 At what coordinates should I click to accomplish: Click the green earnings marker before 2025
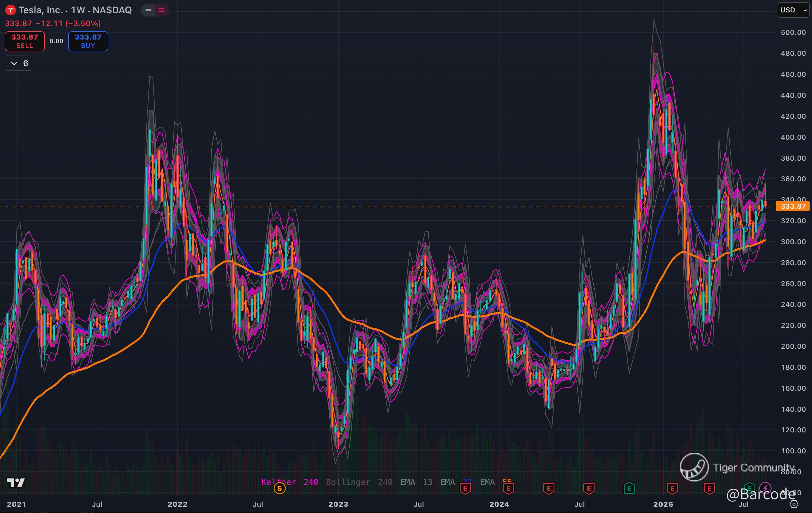point(629,488)
